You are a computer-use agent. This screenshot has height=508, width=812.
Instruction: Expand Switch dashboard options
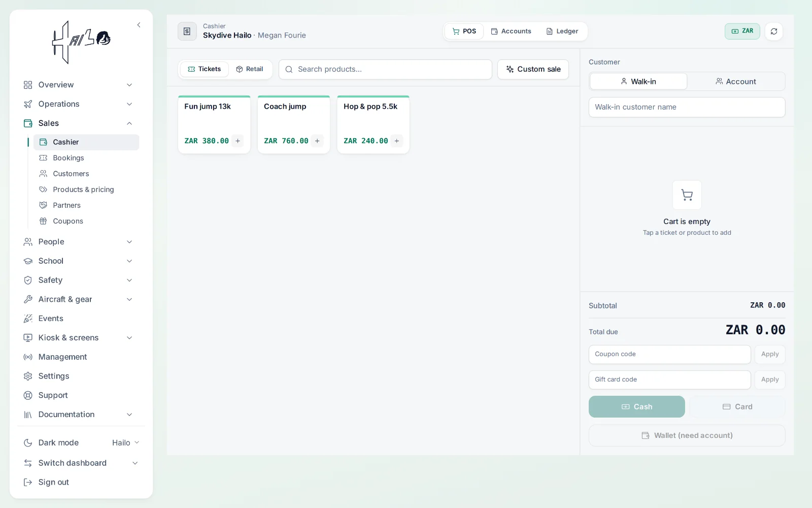click(81, 463)
